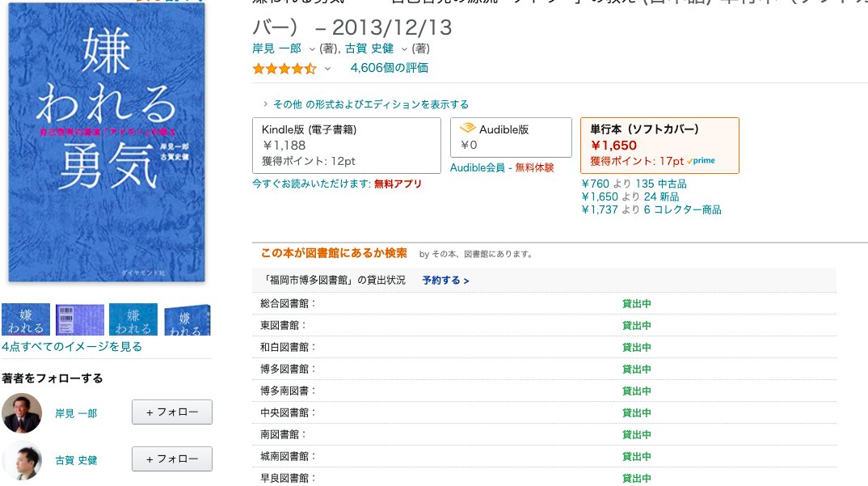This screenshot has width=868, height=486.
Task: Select Kindle版 (電子書籍) format
Action: click(x=347, y=146)
